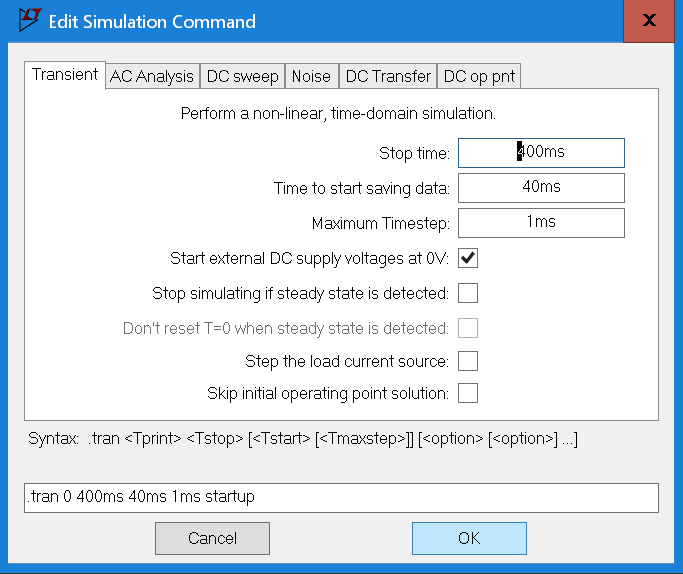Close the Edit Simulation Command dialog
The height and width of the screenshot is (574, 683).
tap(649, 21)
